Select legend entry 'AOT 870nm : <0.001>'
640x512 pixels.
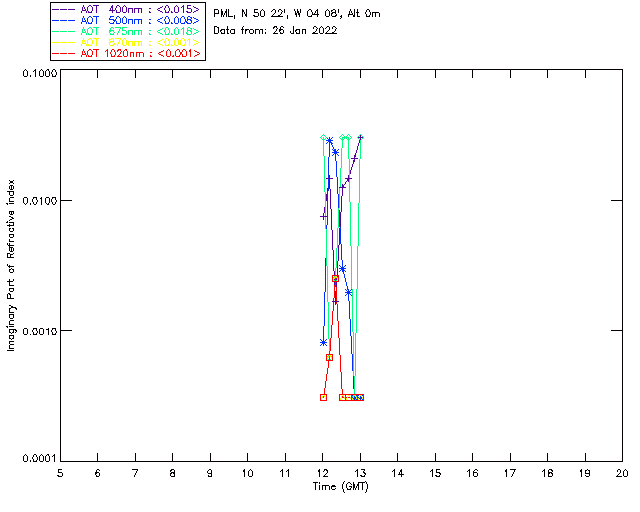(x=140, y=42)
